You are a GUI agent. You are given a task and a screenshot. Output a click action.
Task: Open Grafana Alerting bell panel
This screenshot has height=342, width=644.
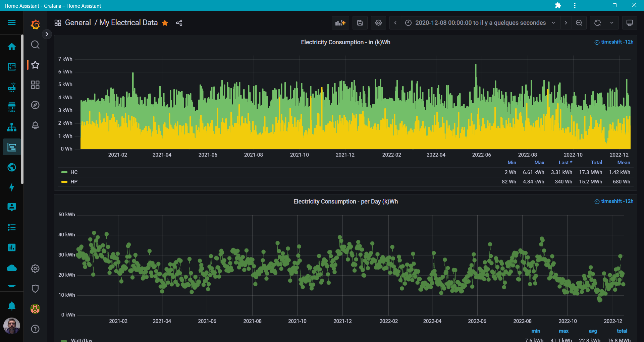[35, 125]
